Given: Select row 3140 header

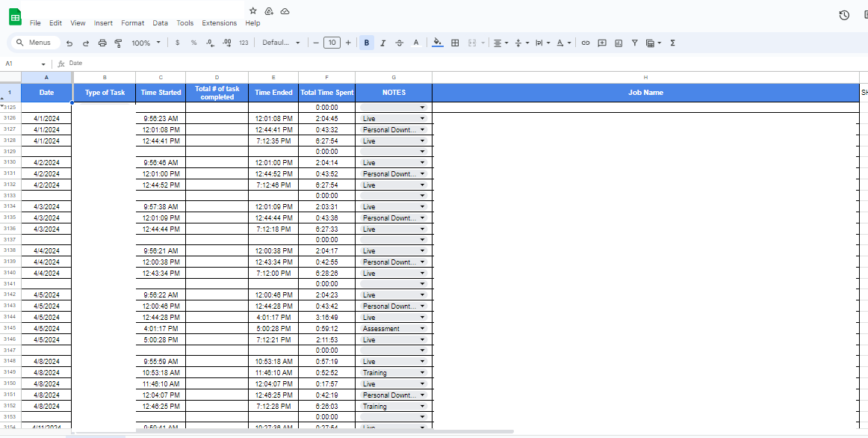Looking at the screenshot, I should pyautogui.click(x=10, y=273).
